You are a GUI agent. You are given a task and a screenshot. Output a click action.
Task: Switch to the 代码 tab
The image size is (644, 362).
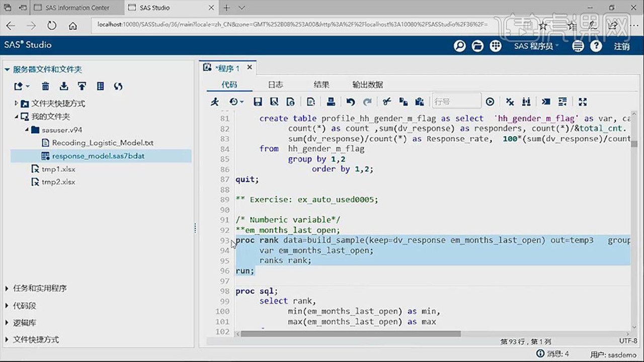(229, 84)
